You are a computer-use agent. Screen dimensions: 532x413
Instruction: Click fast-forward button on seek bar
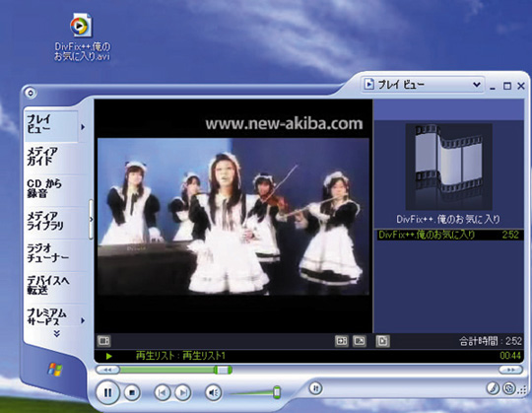510,370
